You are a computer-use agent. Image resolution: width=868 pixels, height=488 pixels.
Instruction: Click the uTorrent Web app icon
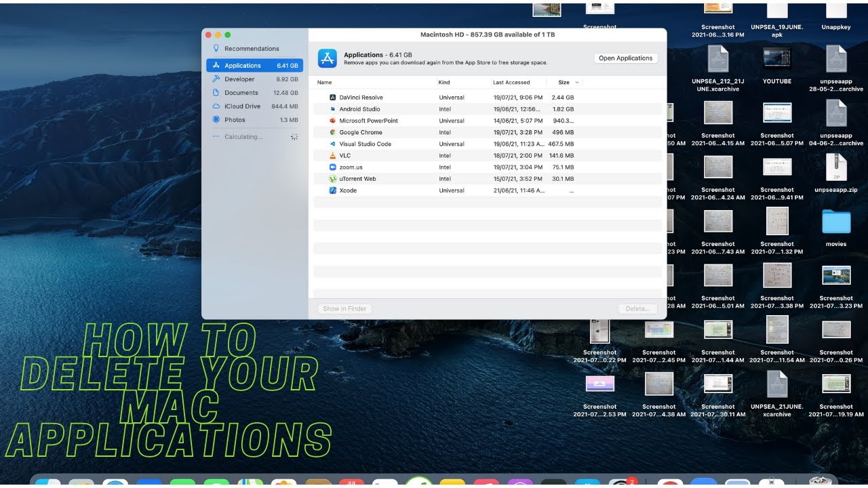coord(333,179)
